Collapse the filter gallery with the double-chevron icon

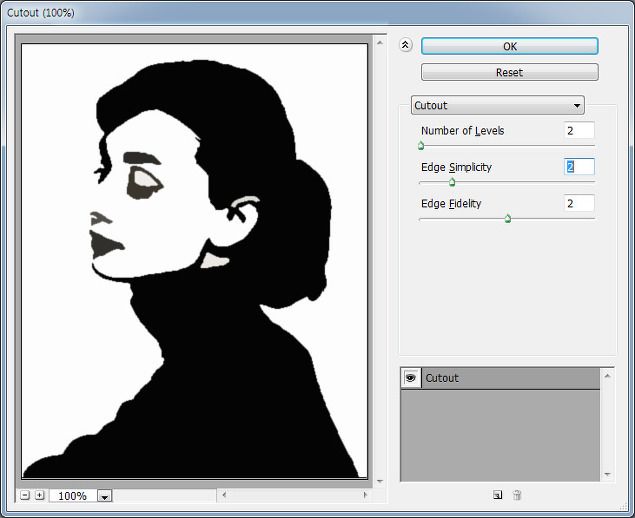[x=405, y=45]
